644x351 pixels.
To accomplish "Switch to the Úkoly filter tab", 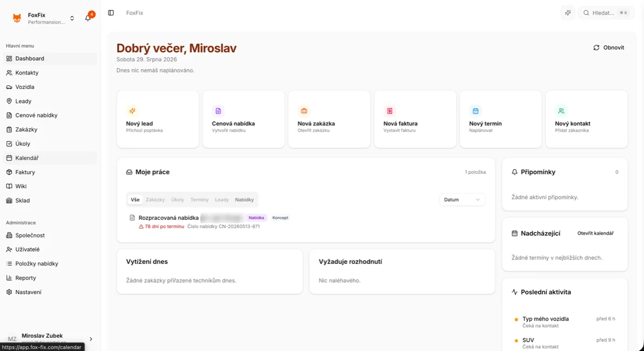I will 178,200.
